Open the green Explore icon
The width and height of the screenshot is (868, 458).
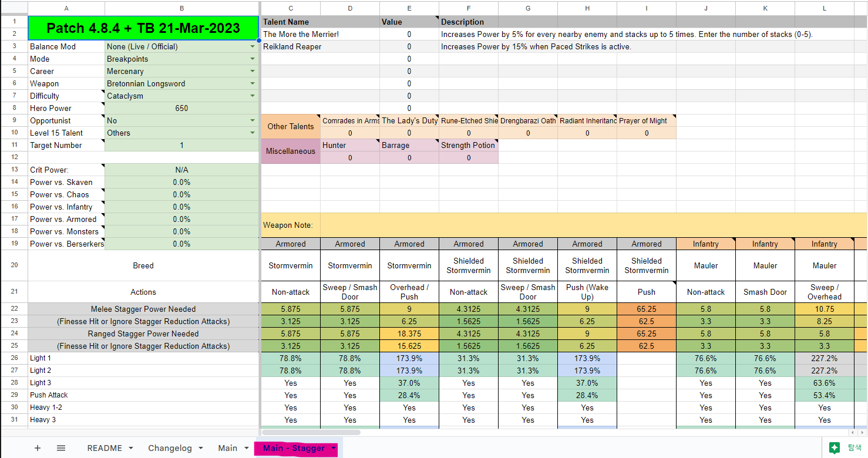click(835, 447)
